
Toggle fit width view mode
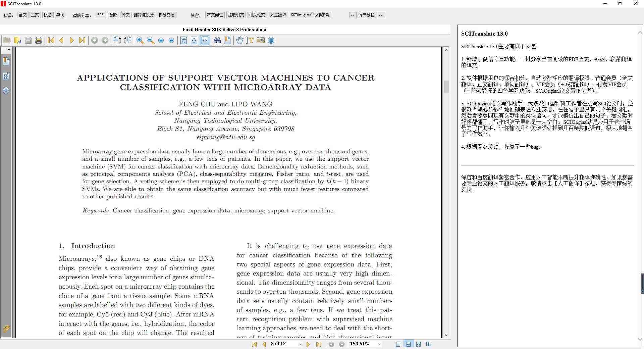click(x=205, y=40)
